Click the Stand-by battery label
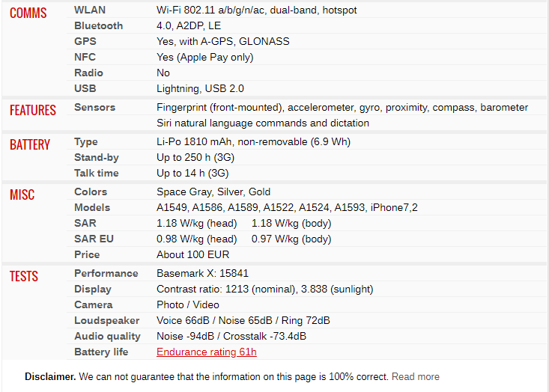 coord(97,158)
